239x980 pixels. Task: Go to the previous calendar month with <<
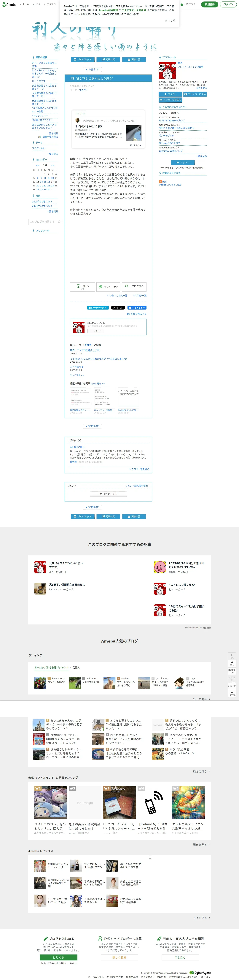point(38,166)
